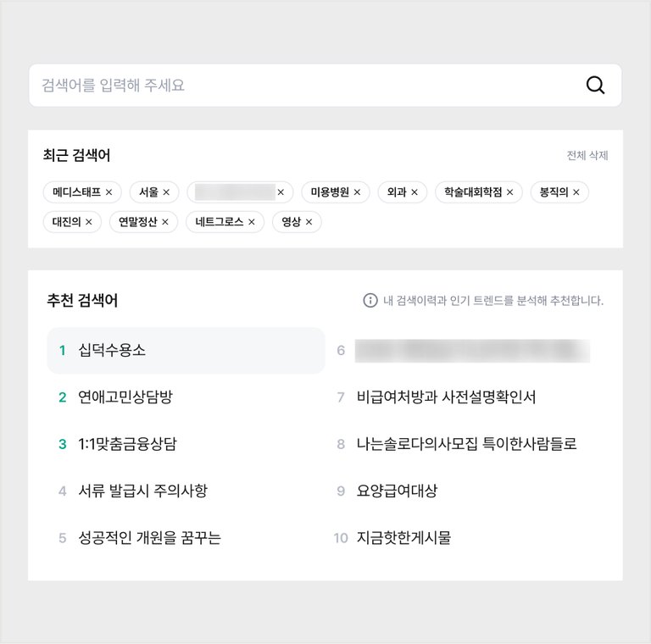The height and width of the screenshot is (644, 651).
Task: Select the blurred sixth recommended search
Action: 472,351
